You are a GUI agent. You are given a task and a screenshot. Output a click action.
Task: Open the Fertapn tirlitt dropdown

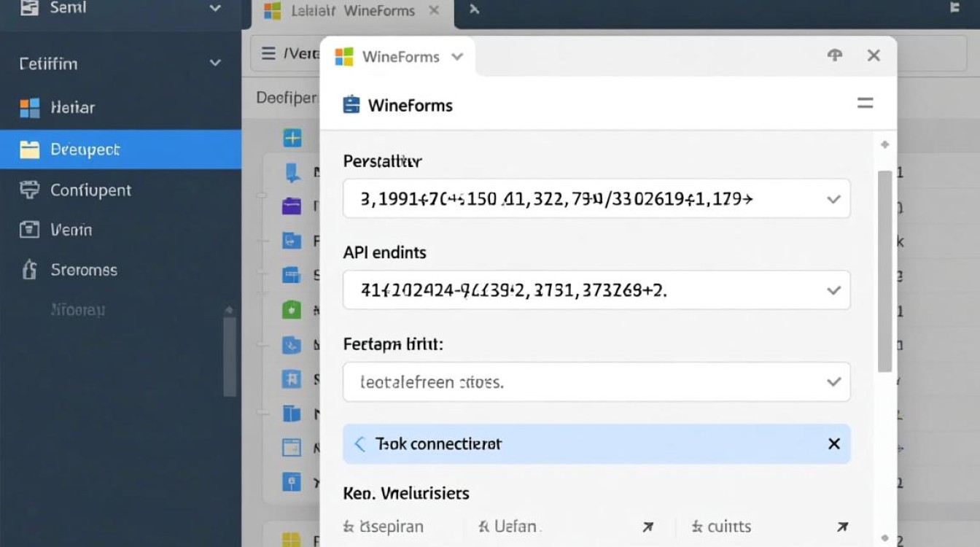point(833,381)
